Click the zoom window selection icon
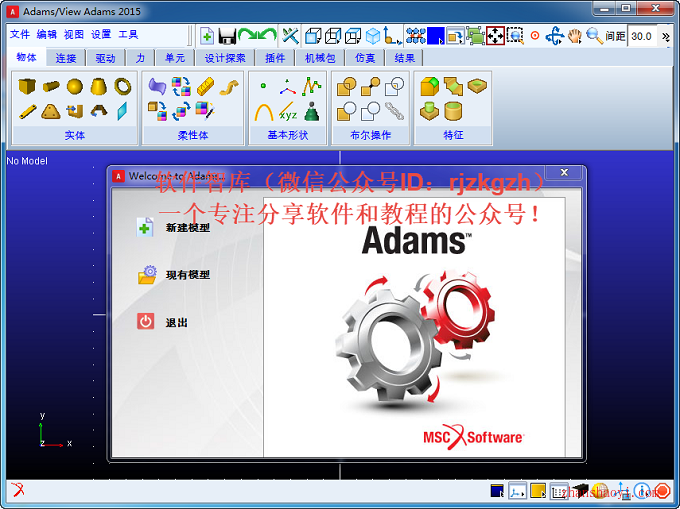The height and width of the screenshot is (509, 680). click(x=515, y=36)
